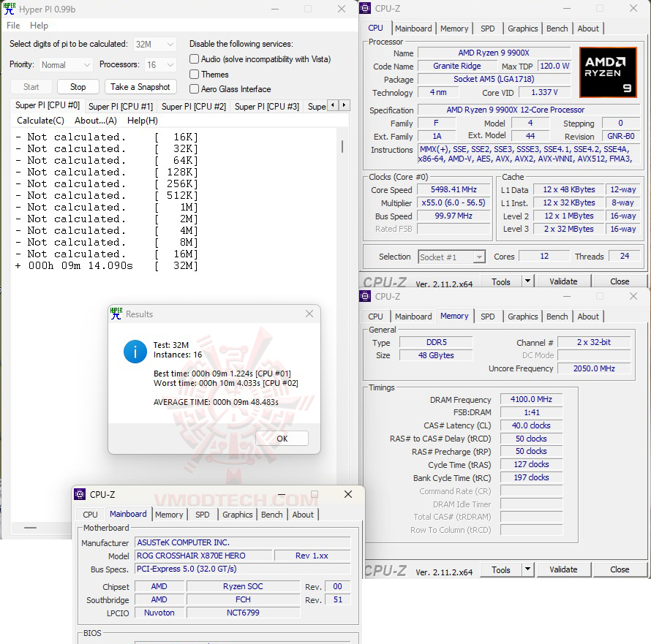This screenshot has height=644, width=651.
Task: Open the File menu in Hyper PI
Action: click(12, 25)
